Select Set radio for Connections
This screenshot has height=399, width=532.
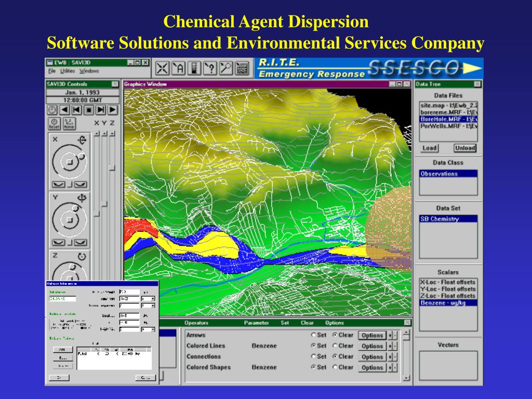(x=313, y=356)
